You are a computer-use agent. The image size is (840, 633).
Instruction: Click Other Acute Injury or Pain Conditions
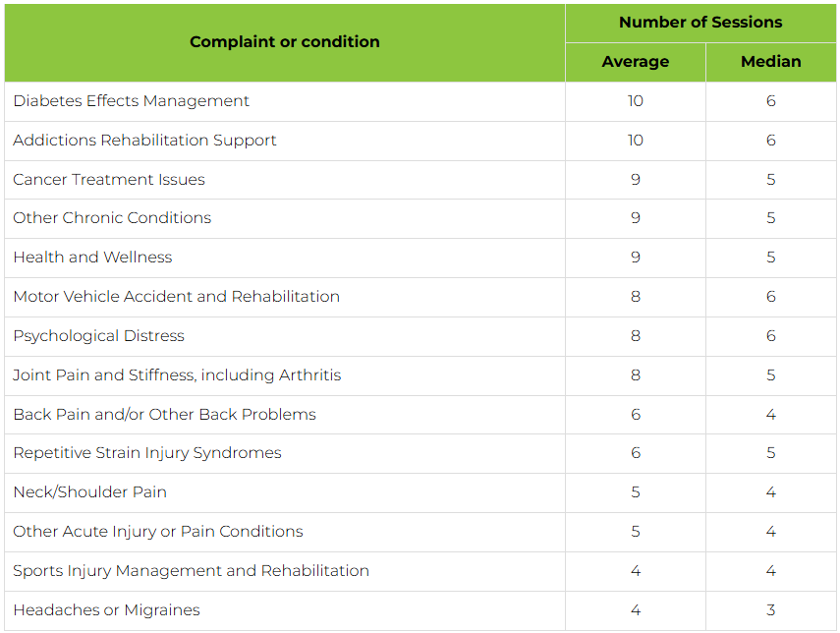tap(158, 532)
